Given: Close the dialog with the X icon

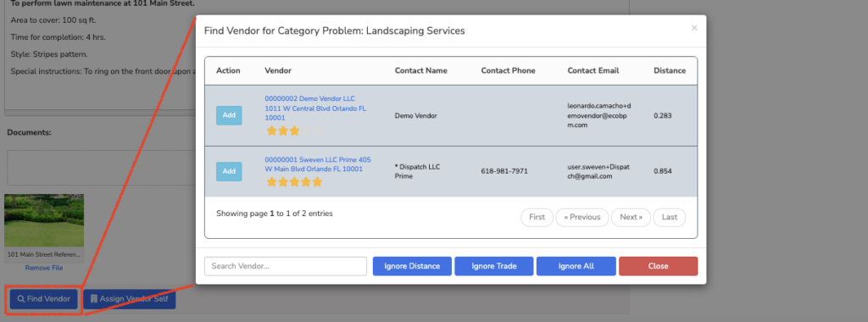Looking at the screenshot, I should coord(694,28).
